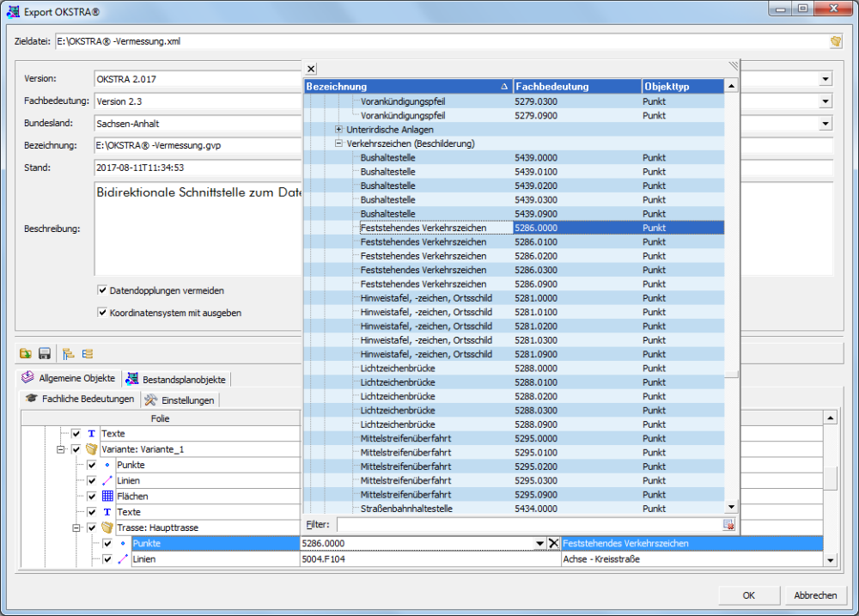Select the Lichtzeichenbrücke row 5288.0000
This screenshot has height=616, width=859.
point(514,369)
